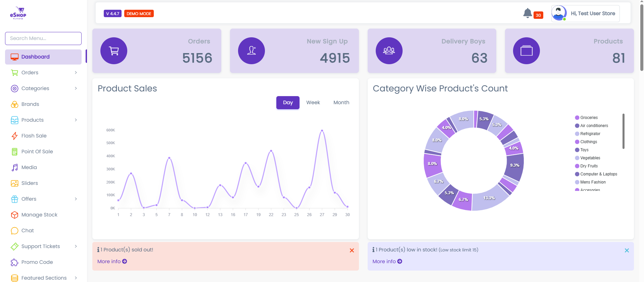Click the Flash Sale lightning icon

(x=14, y=136)
